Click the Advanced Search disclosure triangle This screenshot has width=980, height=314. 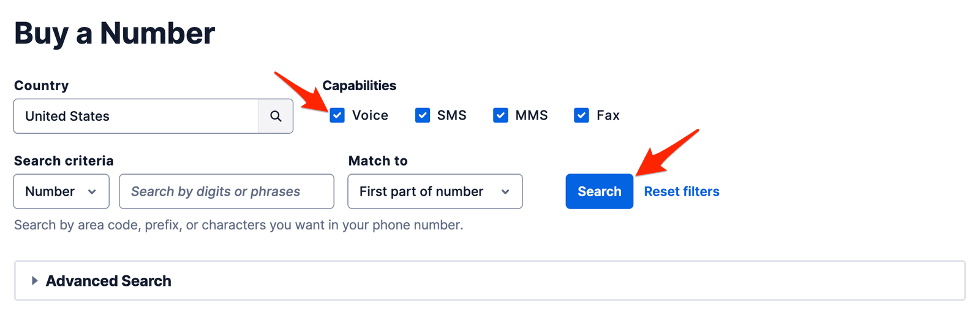(x=34, y=280)
